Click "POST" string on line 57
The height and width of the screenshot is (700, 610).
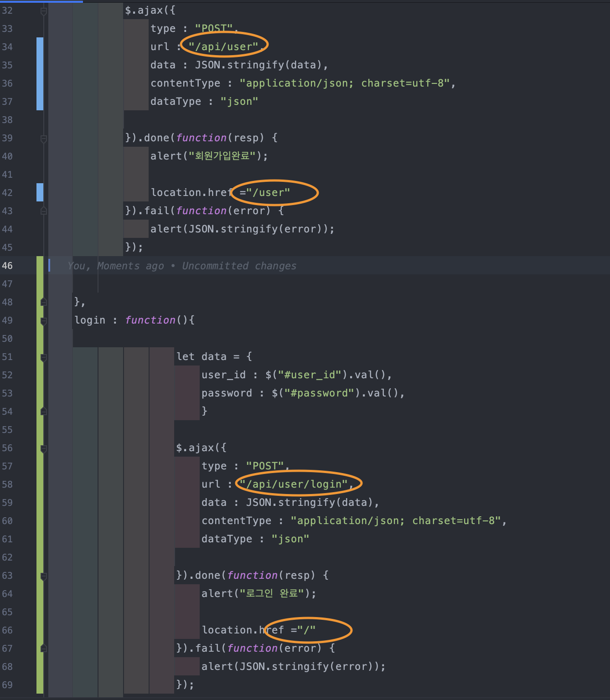(x=265, y=466)
